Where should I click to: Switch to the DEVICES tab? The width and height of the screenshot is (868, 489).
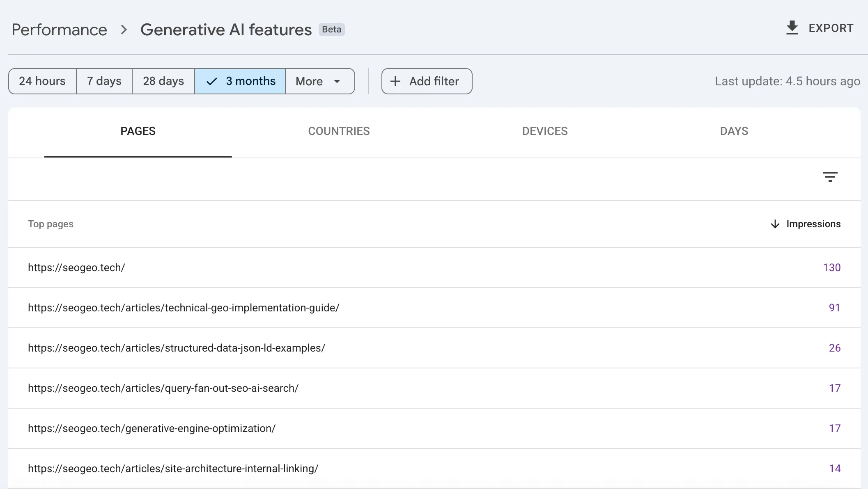click(x=545, y=131)
